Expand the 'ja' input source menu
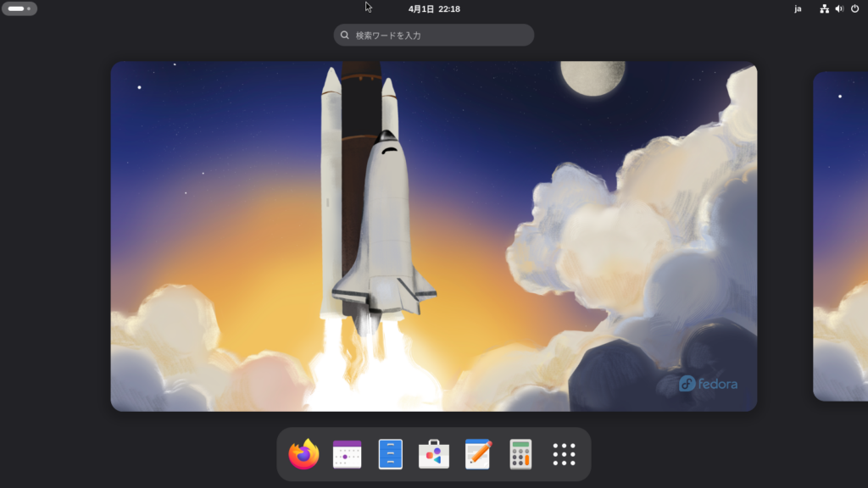The height and width of the screenshot is (488, 868). pos(798,8)
